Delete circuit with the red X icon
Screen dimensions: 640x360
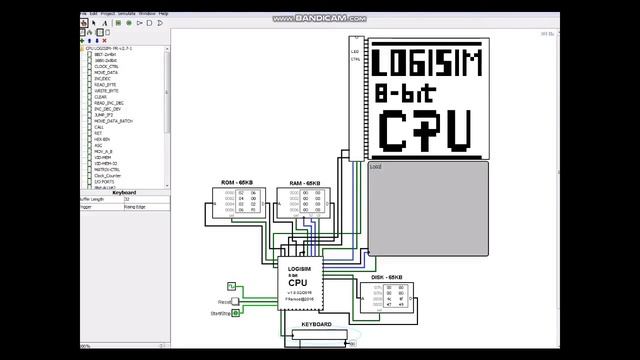(x=104, y=41)
